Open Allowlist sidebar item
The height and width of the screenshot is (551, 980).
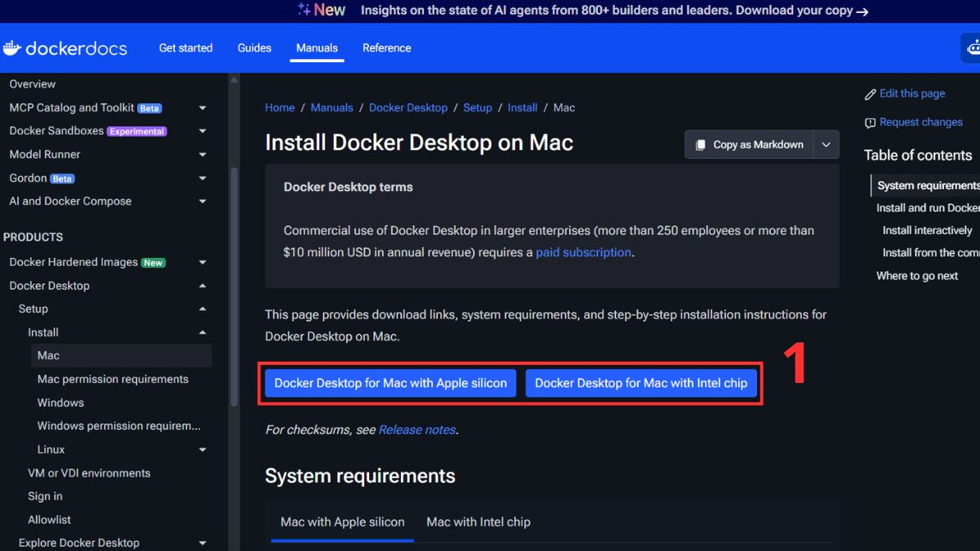click(x=50, y=519)
